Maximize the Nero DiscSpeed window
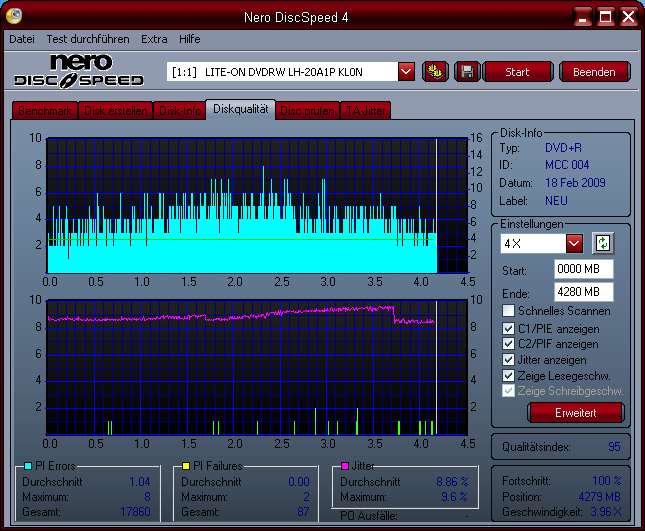 pos(605,17)
